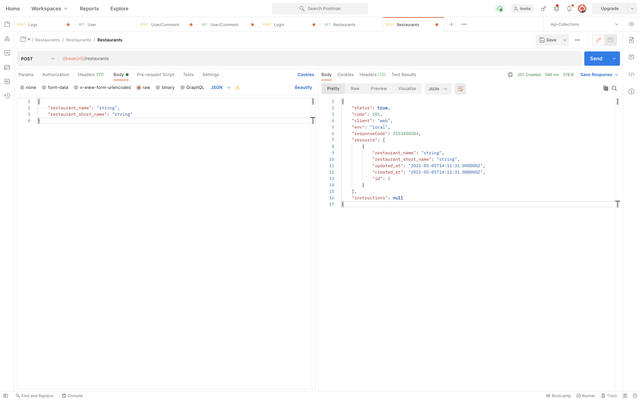640x400 pixels.
Task: Expand the Save button options arrow
Action: 564,40
